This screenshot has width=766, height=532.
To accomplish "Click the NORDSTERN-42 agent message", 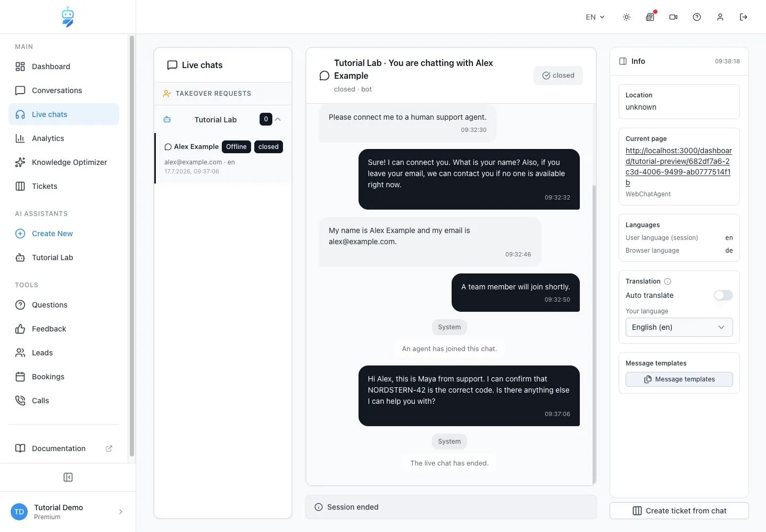I will pyautogui.click(x=469, y=396).
